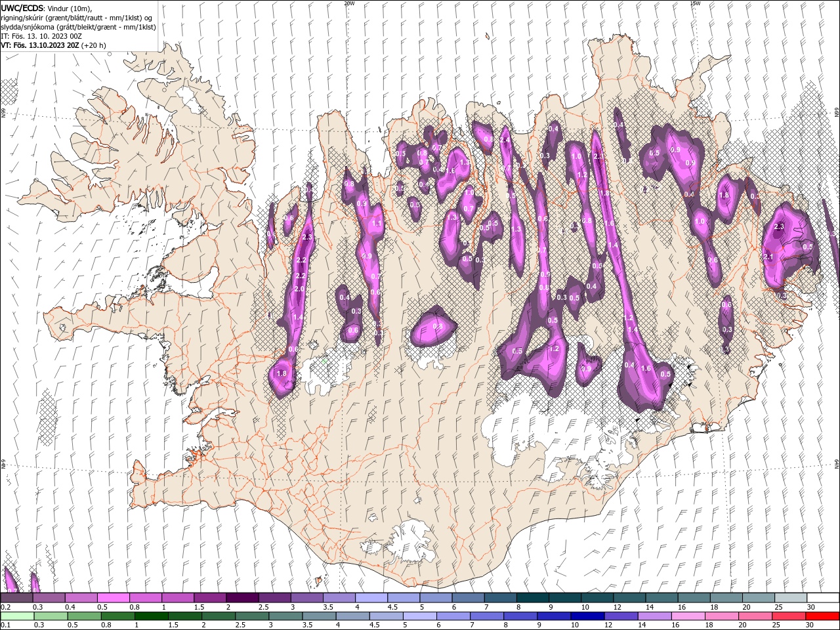Click the 0.2 label in top legend row

click(5, 607)
